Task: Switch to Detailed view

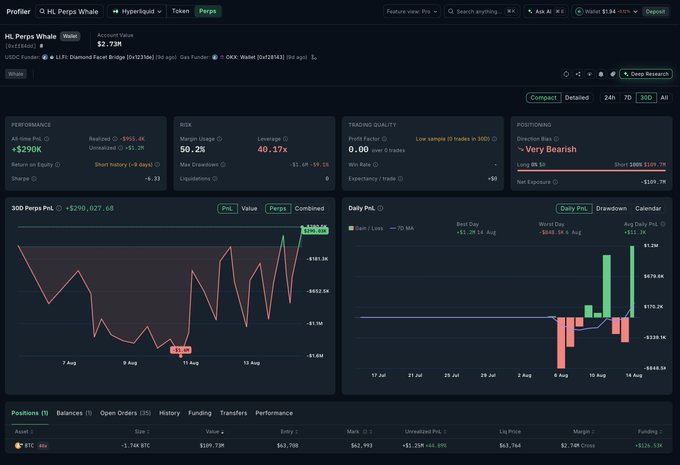Action: point(577,98)
